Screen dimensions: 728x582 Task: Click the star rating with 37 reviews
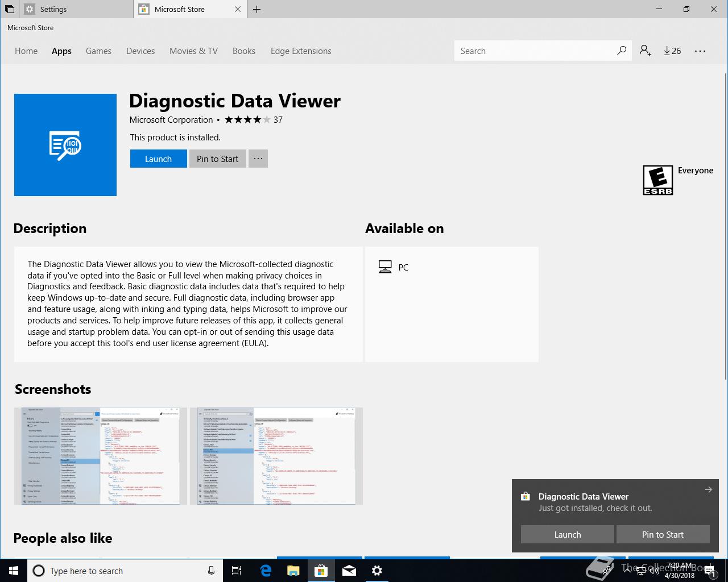tap(253, 119)
